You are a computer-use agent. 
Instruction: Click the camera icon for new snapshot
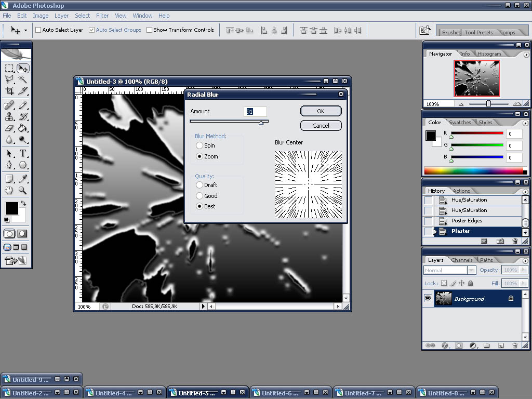point(500,241)
